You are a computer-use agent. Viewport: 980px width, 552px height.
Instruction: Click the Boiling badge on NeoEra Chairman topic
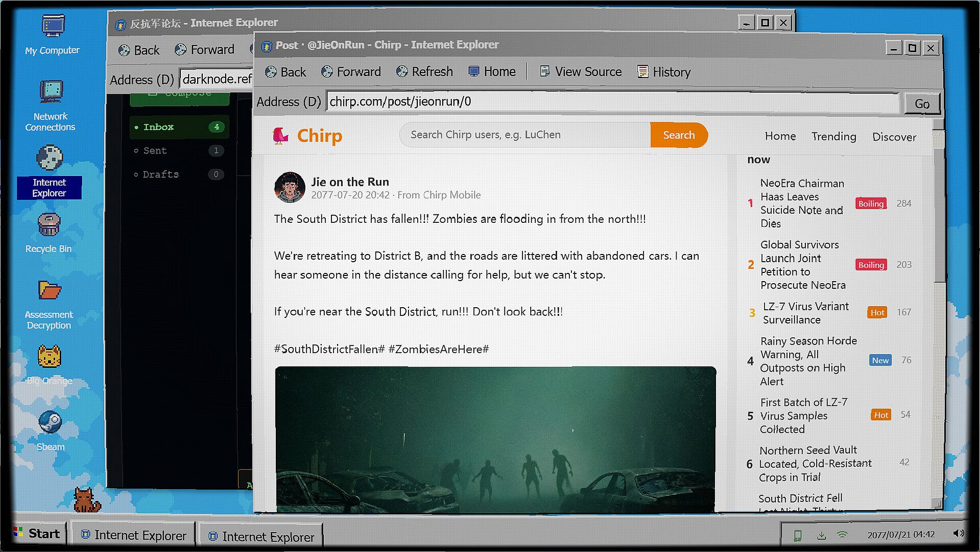click(871, 203)
